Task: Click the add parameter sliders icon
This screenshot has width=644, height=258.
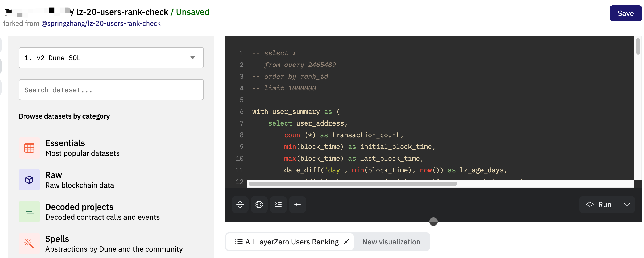Action: coord(297,205)
